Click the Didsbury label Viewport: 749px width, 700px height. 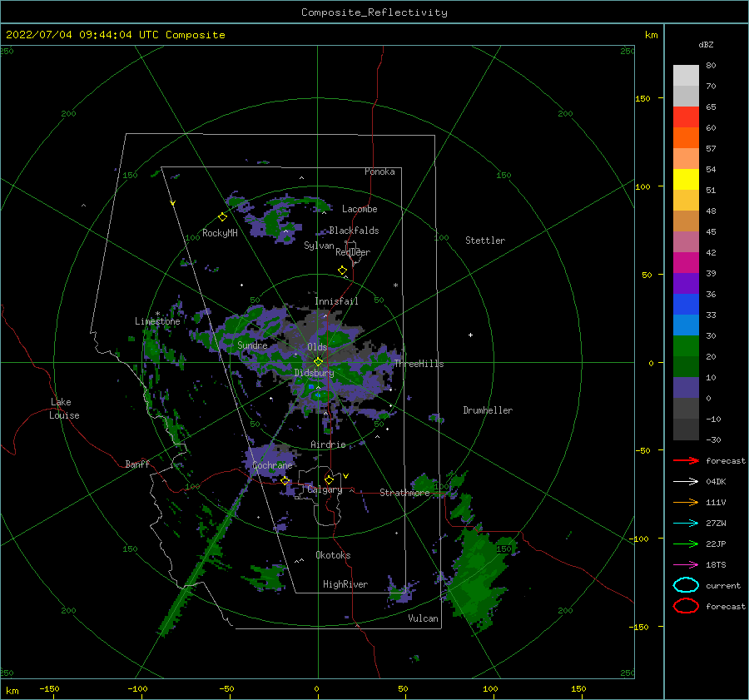314,373
